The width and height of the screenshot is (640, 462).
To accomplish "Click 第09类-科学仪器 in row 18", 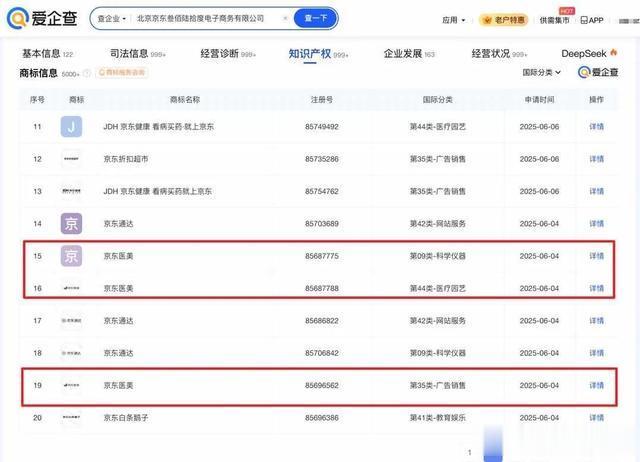I will [438, 353].
